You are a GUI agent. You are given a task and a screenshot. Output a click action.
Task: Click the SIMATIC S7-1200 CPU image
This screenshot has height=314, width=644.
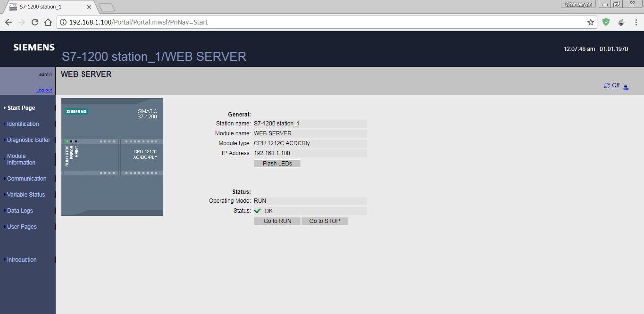coord(112,157)
